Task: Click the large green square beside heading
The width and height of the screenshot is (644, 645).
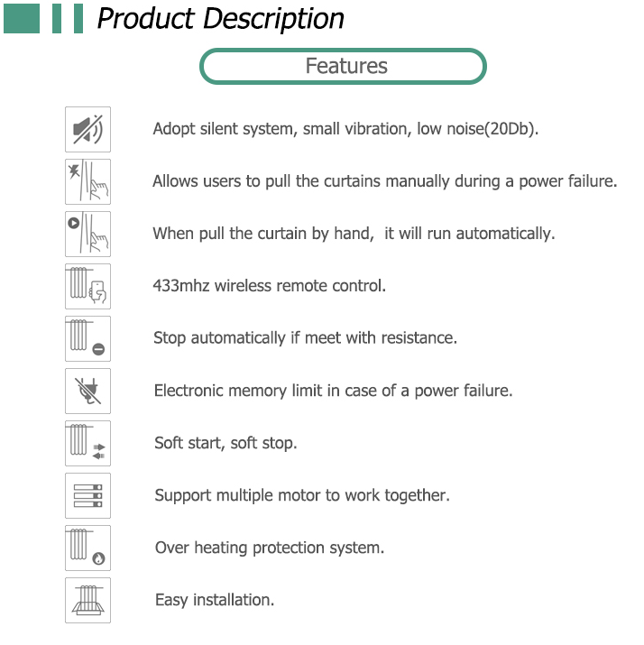Action: click(22, 18)
